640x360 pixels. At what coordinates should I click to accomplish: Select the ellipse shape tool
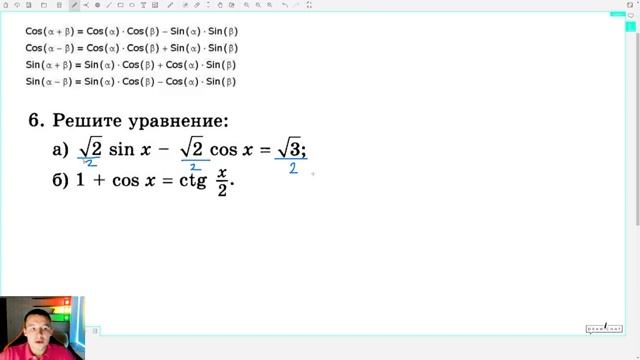point(132,5)
